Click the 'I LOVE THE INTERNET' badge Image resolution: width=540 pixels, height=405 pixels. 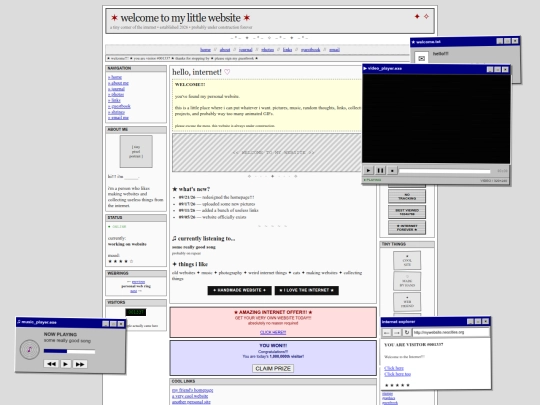307,290
